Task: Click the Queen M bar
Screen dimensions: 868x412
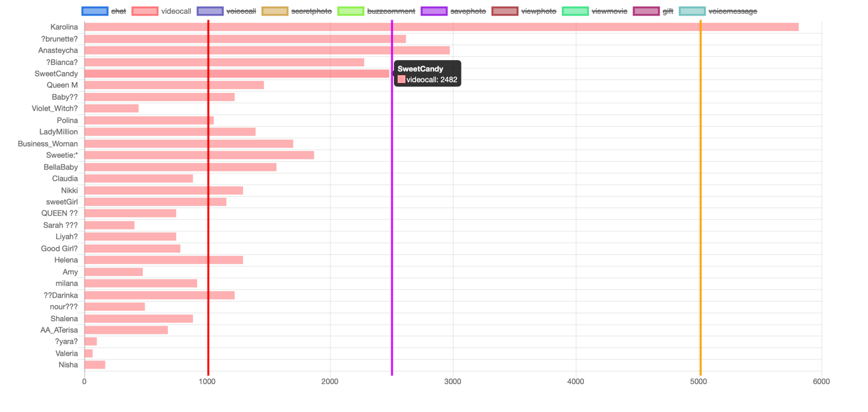Action: 174,85
